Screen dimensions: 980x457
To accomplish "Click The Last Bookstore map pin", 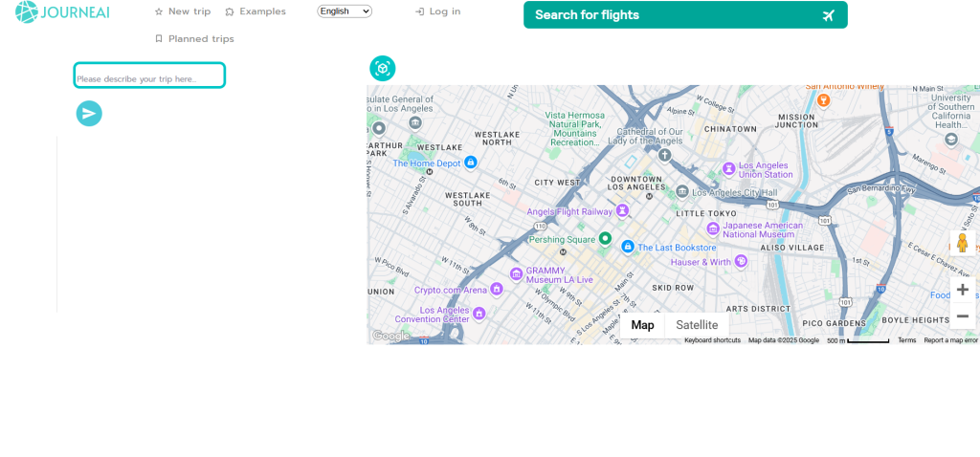I will (x=628, y=247).
